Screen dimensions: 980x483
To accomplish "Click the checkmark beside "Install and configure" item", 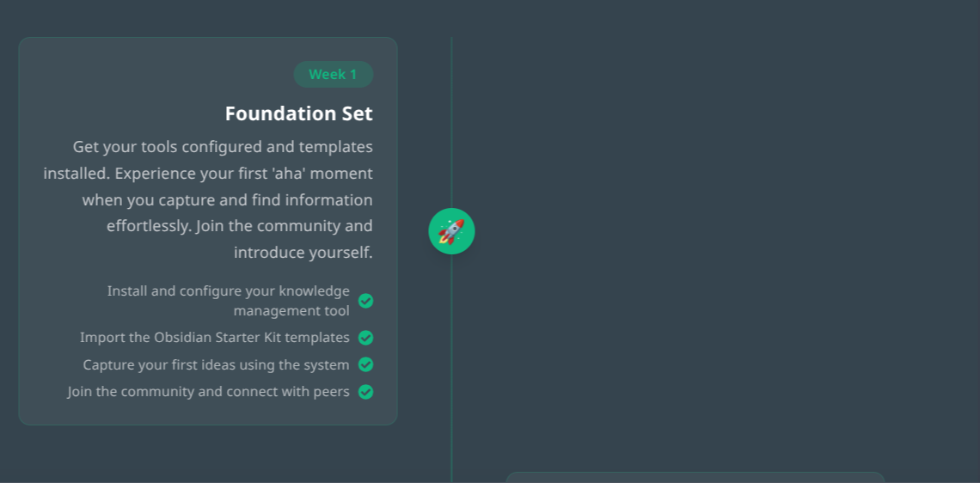I will [365, 301].
